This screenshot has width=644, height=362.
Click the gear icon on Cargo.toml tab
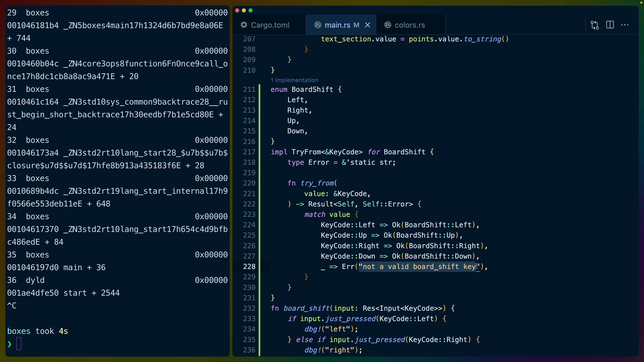pos(244,25)
